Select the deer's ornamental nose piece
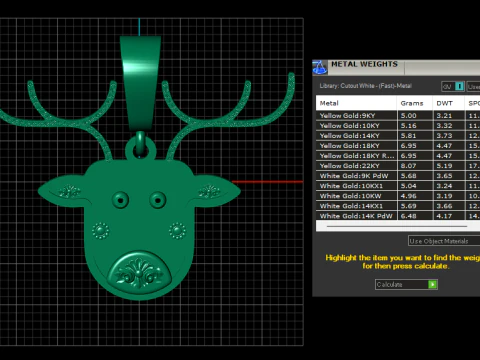 [x=139, y=272]
